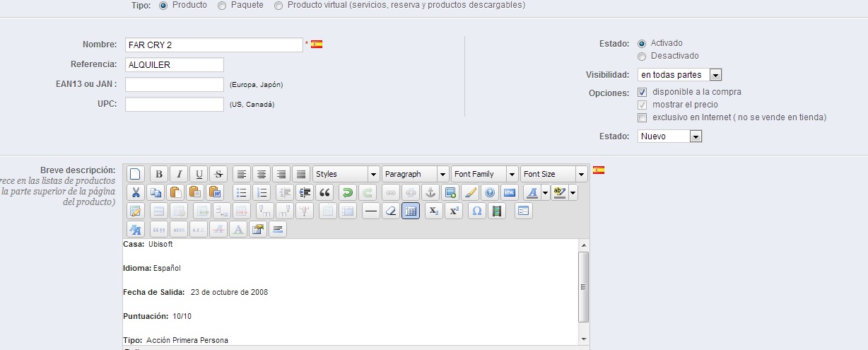The image size is (868, 350).
Task: Apply Blockquote formatting
Action: tap(325, 192)
